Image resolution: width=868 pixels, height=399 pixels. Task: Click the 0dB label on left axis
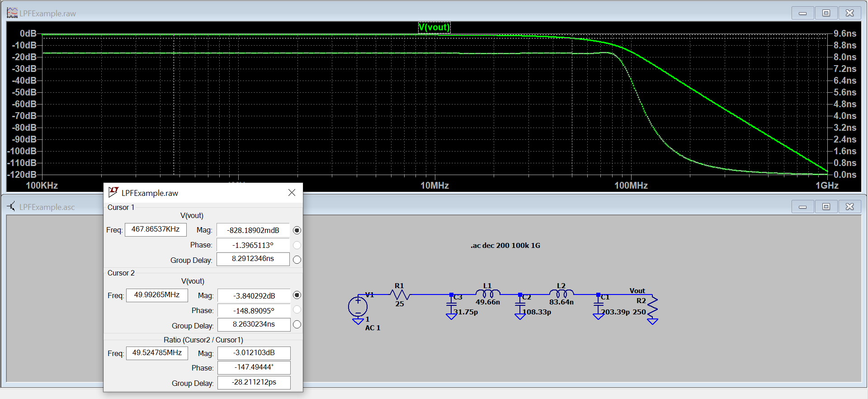coord(28,33)
